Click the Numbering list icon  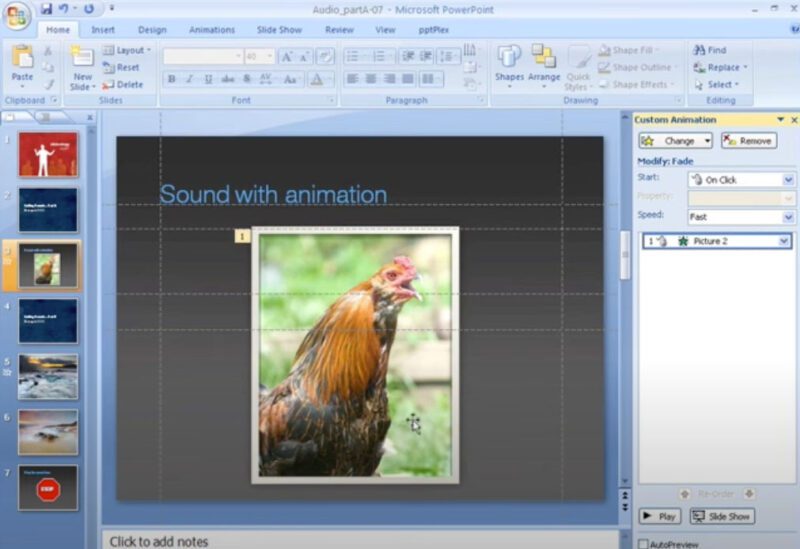379,56
